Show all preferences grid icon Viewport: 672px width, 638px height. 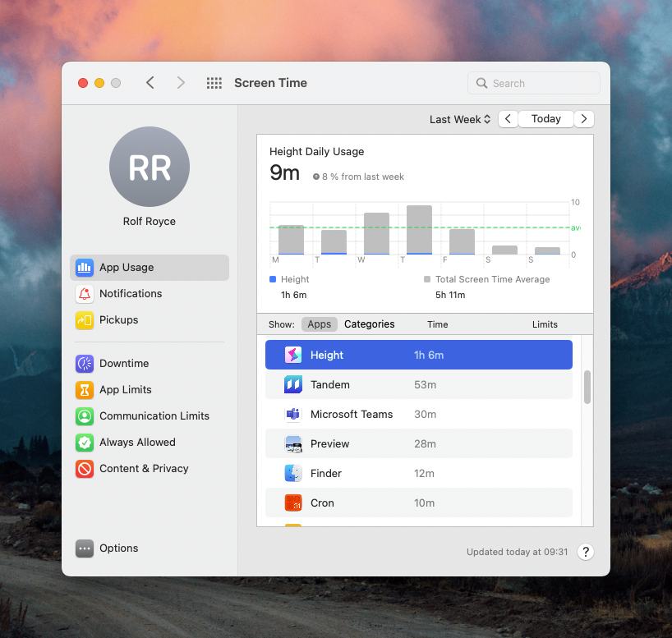point(214,83)
